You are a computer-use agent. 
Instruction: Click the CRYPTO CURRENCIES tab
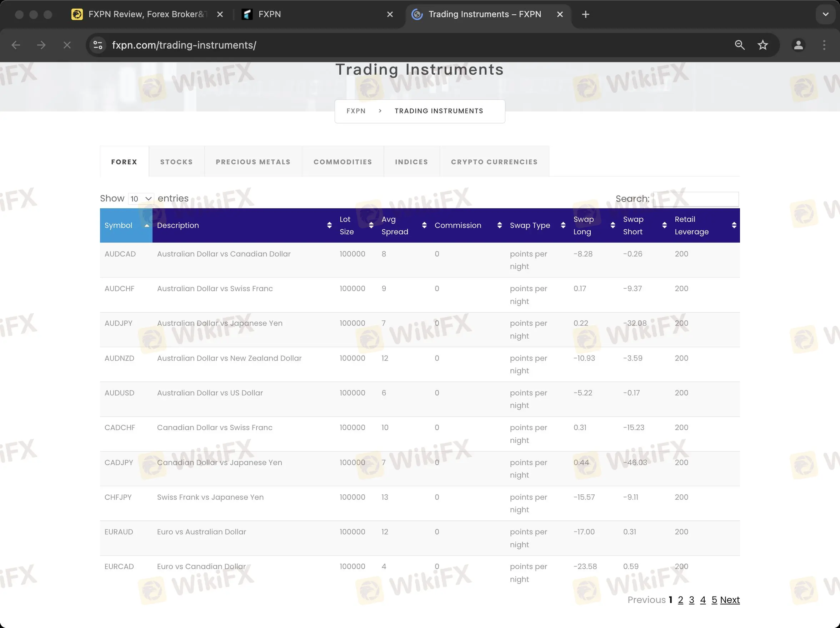pos(495,161)
